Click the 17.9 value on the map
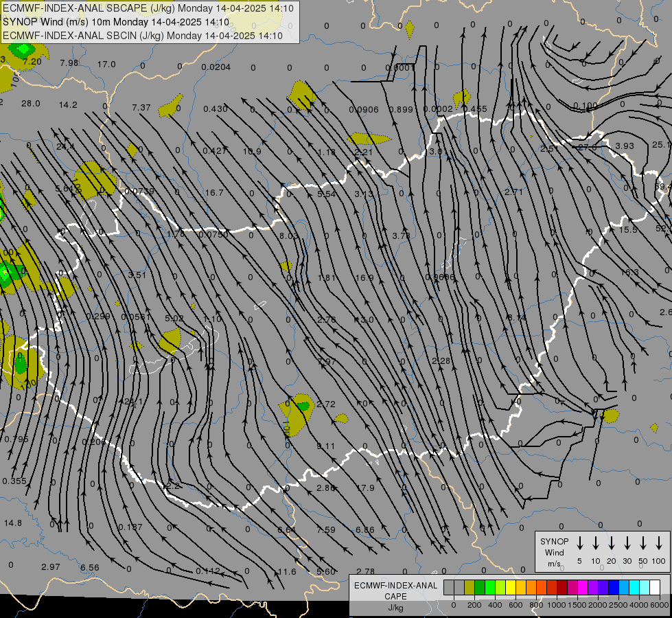Viewport: 672px width, 618px height. pos(365,488)
